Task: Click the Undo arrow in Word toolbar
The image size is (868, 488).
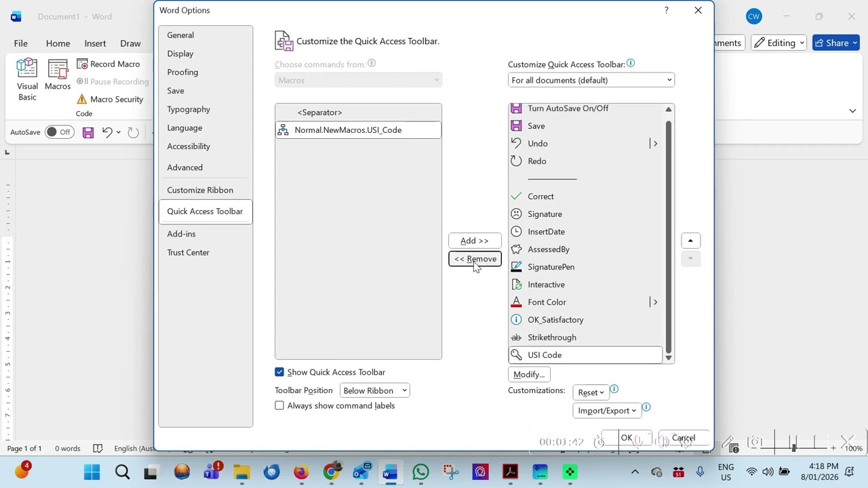Action: 106,132
